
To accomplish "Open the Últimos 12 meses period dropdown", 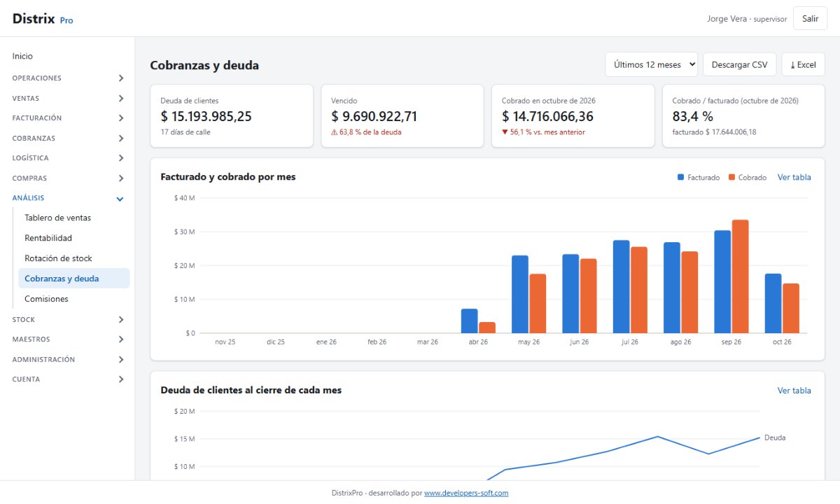I will (652, 64).
